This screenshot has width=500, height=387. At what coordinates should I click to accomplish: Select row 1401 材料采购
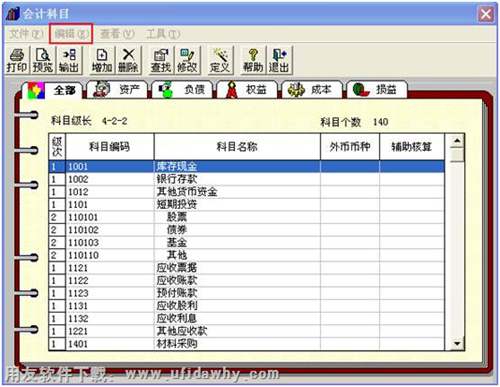(247, 344)
